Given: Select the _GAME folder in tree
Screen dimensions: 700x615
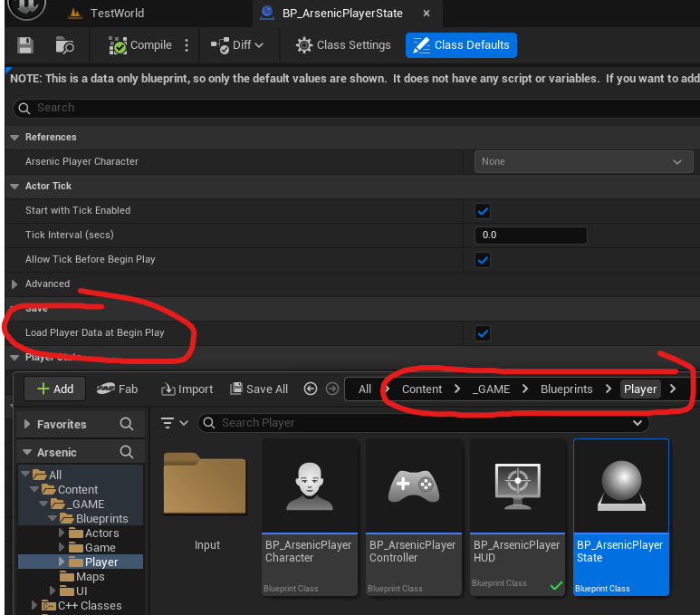Looking at the screenshot, I should click(77, 504).
